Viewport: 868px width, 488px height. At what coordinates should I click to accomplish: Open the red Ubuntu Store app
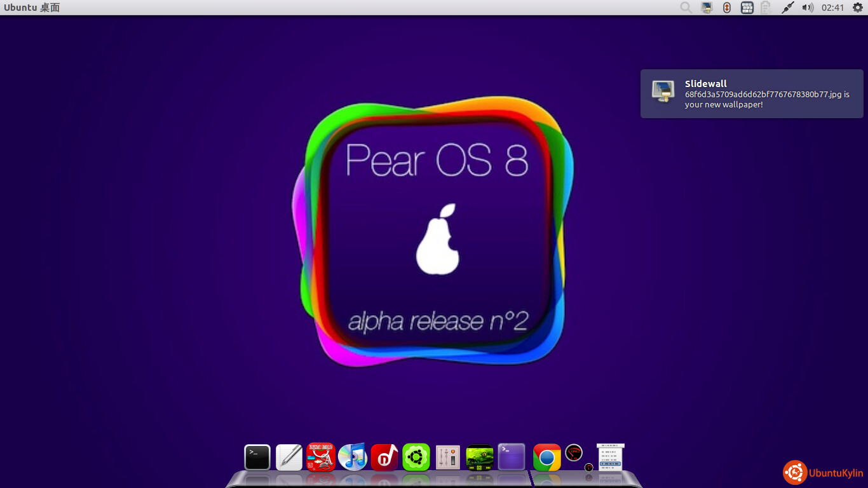point(321,457)
